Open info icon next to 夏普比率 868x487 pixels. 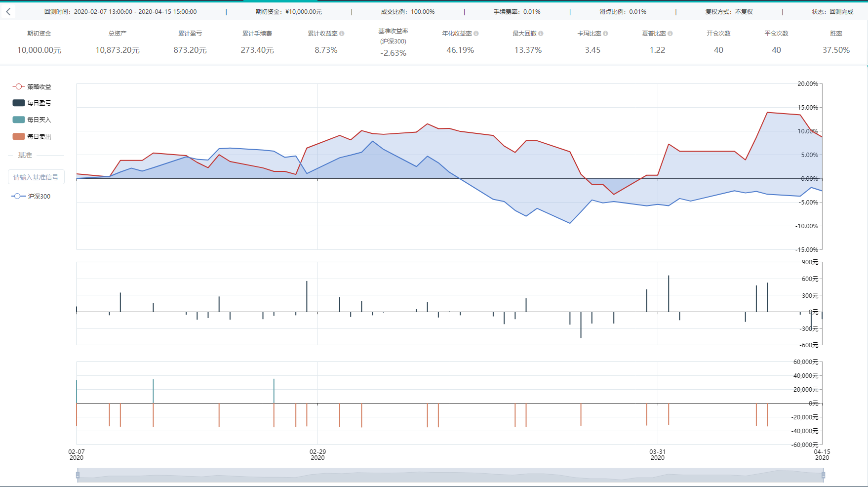coord(670,34)
